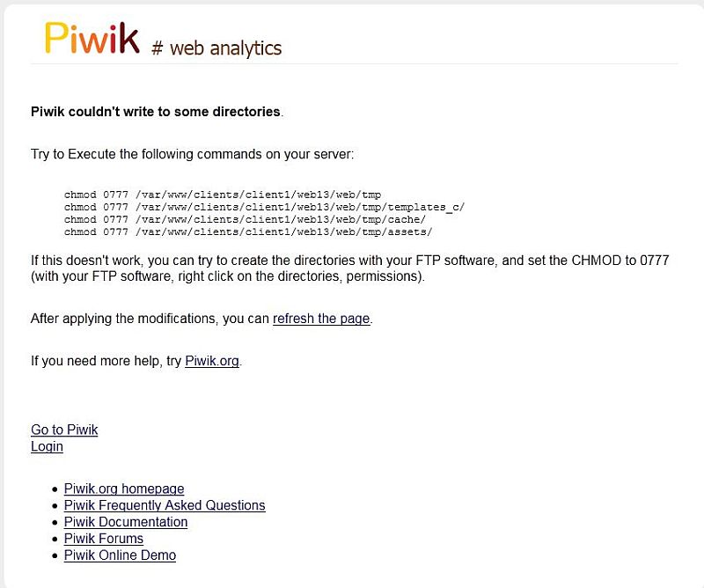Click the chmod tmp/assets command line
Image resolution: width=704 pixels, height=588 pixels.
coord(248,232)
